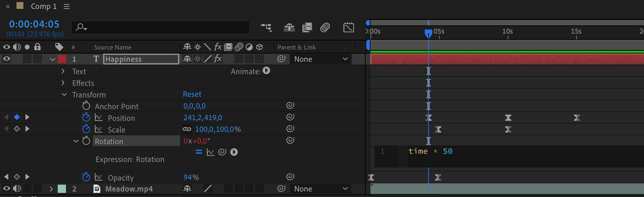Reset the Transform properties
Viewport: 644px width, 197px height.
pyautogui.click(x=192, y=94)
